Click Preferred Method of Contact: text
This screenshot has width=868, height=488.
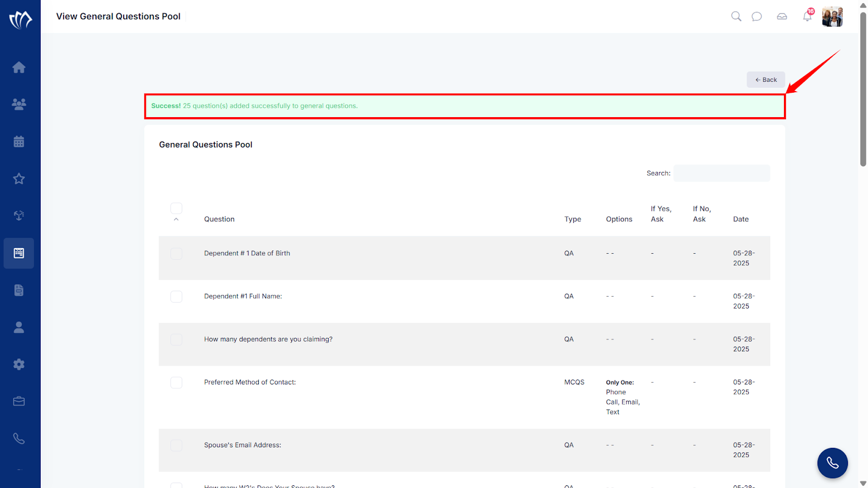click(x=250, y=382)
